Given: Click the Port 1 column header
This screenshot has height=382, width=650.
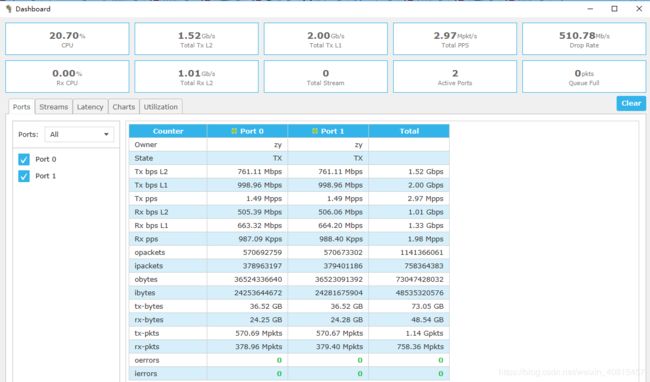Looking at the screenshot, I should tap(328, 131).
